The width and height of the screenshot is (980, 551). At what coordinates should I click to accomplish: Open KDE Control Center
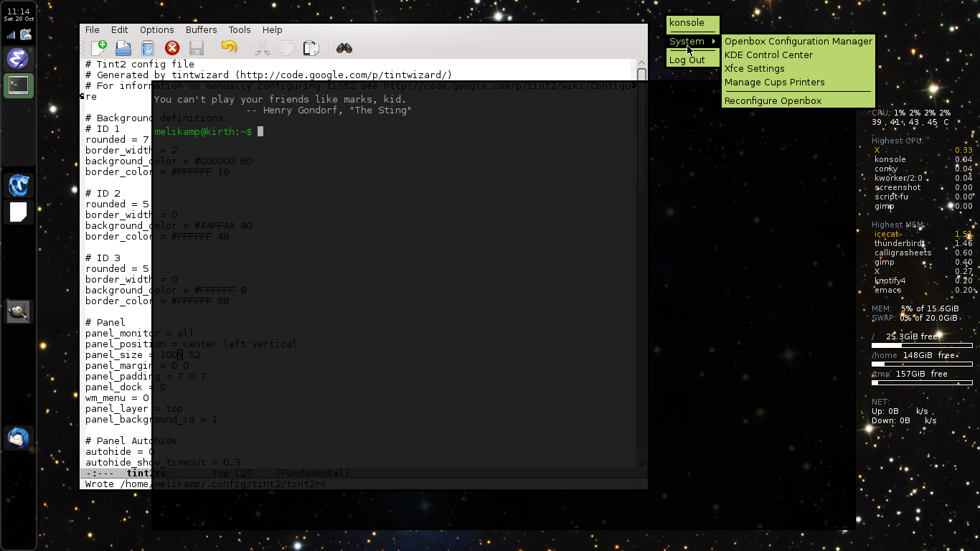(798, 55)
